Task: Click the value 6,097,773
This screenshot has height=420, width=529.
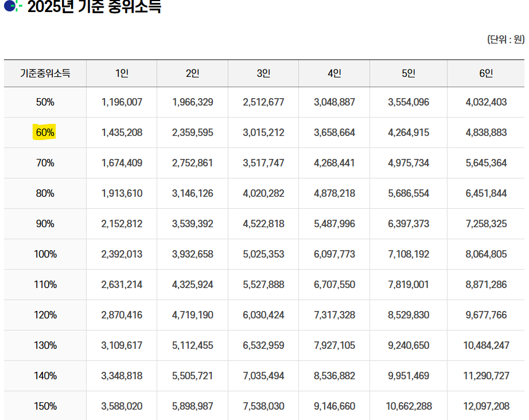Action: point(334,254)
